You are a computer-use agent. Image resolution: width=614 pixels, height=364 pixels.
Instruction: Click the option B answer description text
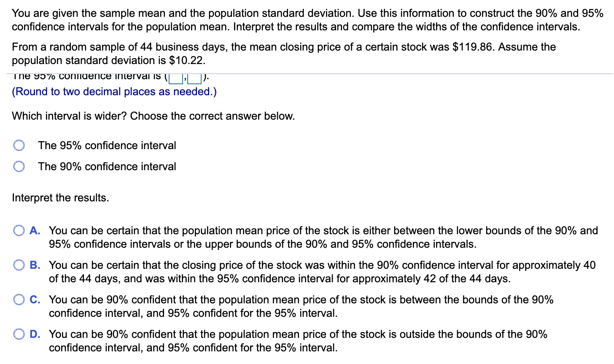(295, 272)
